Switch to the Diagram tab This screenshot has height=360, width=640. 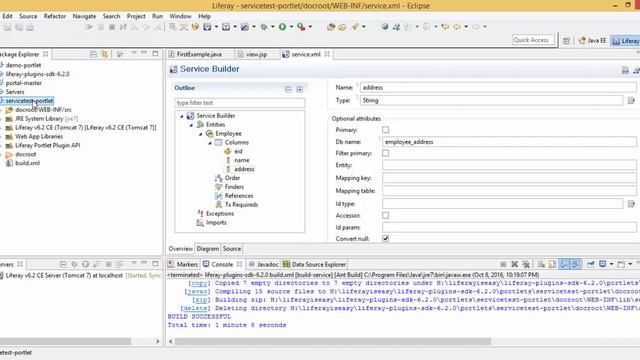click(x=208, y=249)
